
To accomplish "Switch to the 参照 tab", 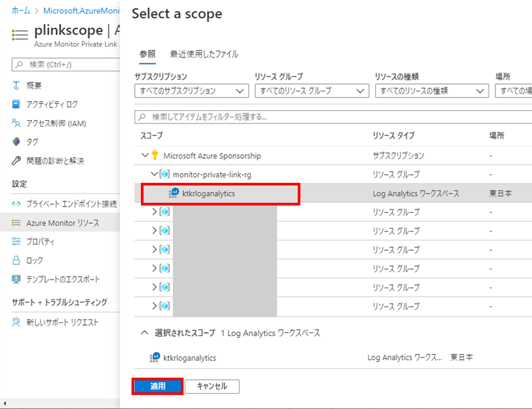I will tap(148, 54).
